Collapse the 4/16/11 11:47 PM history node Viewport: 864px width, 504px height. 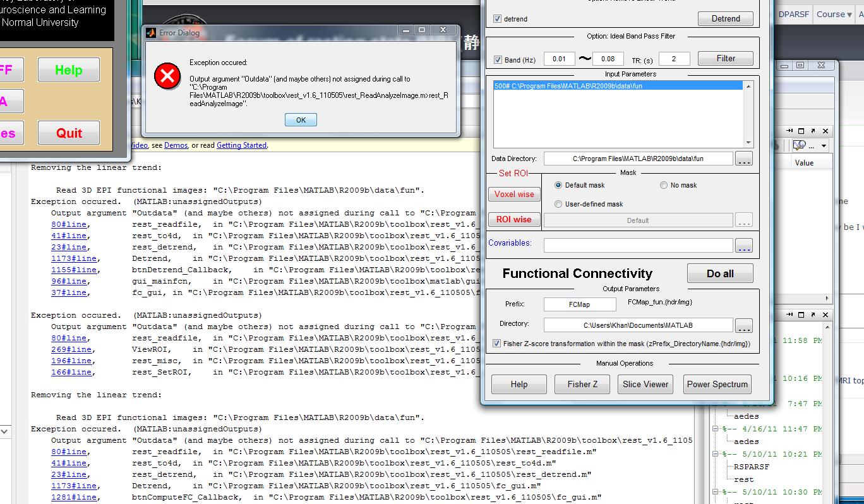[716, 429]
